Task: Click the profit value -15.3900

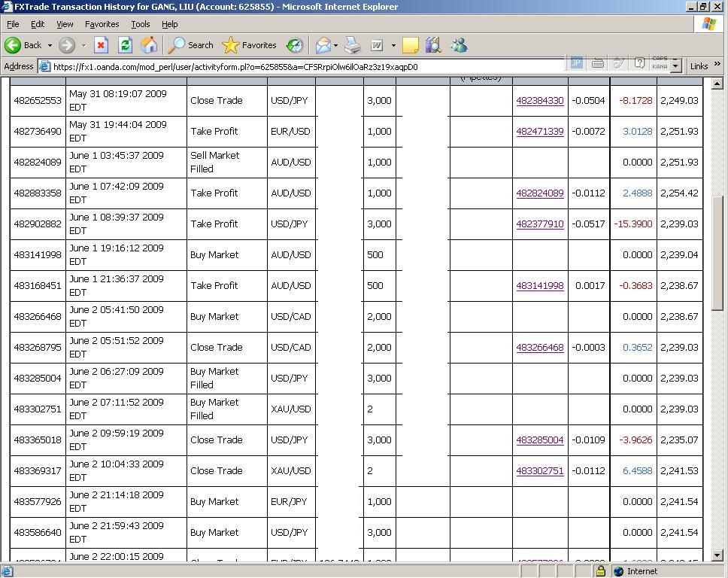Action: tap(633, 224)
